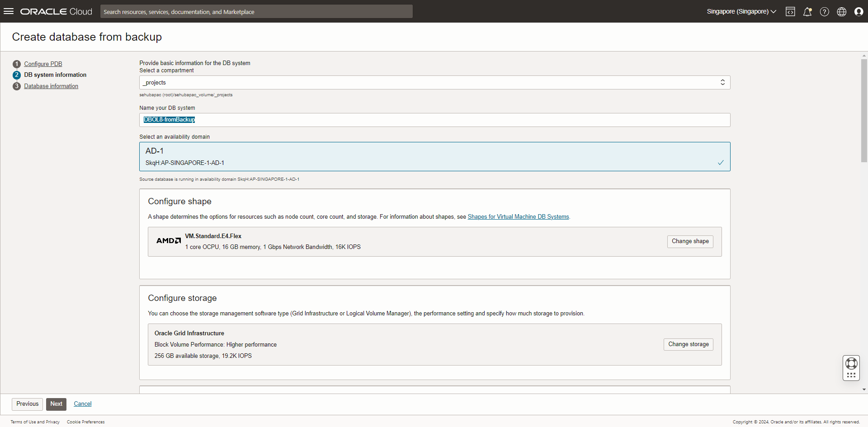This screenshot has width=868, height=427.
Task: Open the user profile icon
Action: click(x=859, y=12)
